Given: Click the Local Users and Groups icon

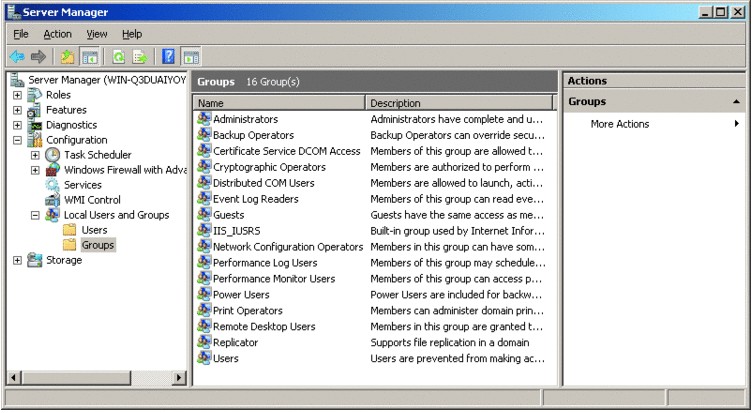Looking at the screenshot, I should 52,215.
